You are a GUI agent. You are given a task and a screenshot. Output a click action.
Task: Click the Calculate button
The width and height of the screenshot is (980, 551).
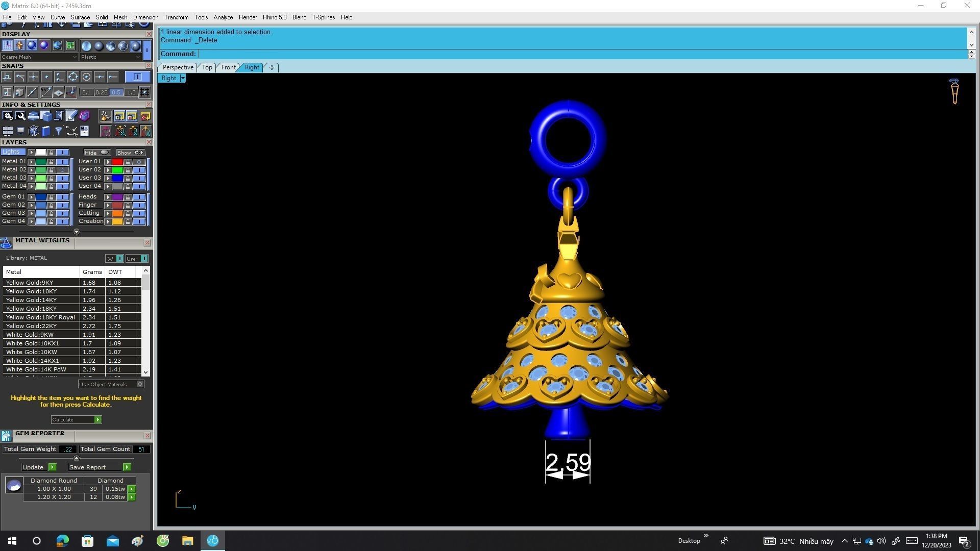(x=76, y=420)
